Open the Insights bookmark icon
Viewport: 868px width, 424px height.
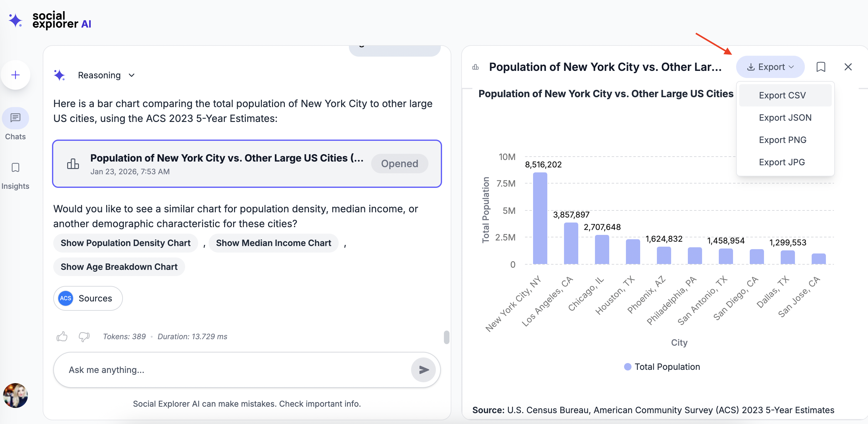(15, 167)
